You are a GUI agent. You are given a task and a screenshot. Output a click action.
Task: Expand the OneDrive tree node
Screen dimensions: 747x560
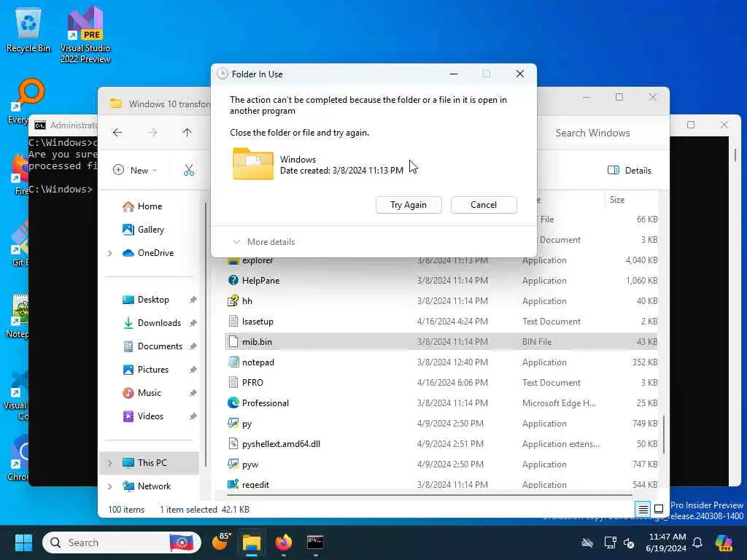click(x=110, y=253)
